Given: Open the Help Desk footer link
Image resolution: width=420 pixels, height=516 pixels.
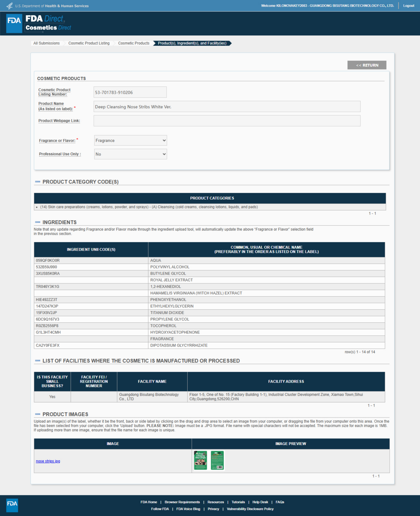Looking at the screenshot, I should 260,502.
